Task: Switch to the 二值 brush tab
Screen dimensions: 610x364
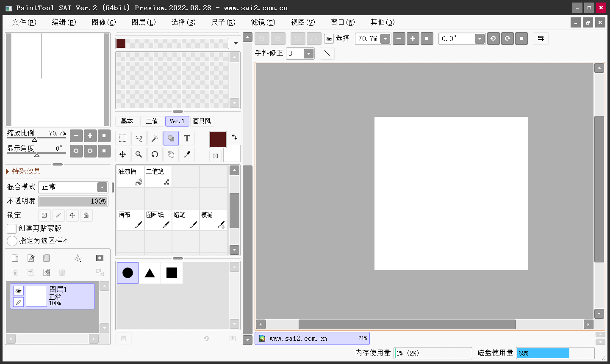Action: tap(152, 121)
